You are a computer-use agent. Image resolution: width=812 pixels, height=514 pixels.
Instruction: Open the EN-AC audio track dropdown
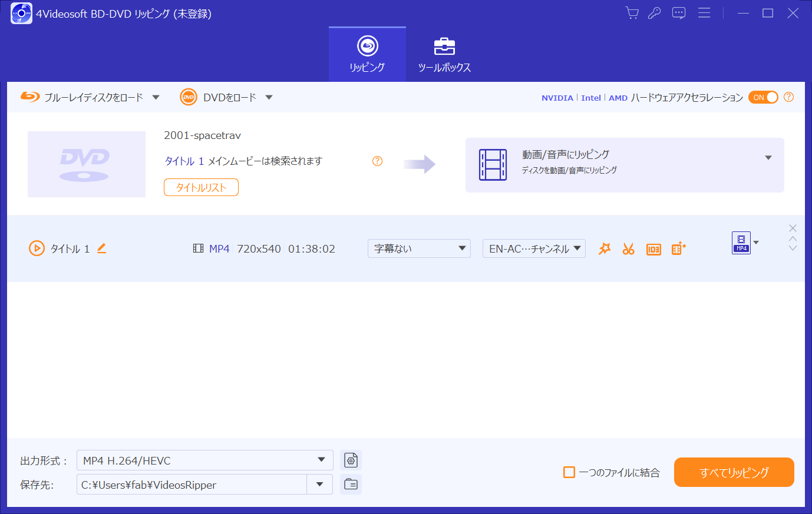pos(534,248)
